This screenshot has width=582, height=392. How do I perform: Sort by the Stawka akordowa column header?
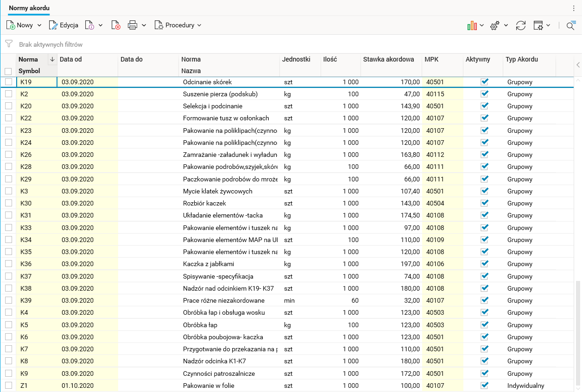(388, 59)
